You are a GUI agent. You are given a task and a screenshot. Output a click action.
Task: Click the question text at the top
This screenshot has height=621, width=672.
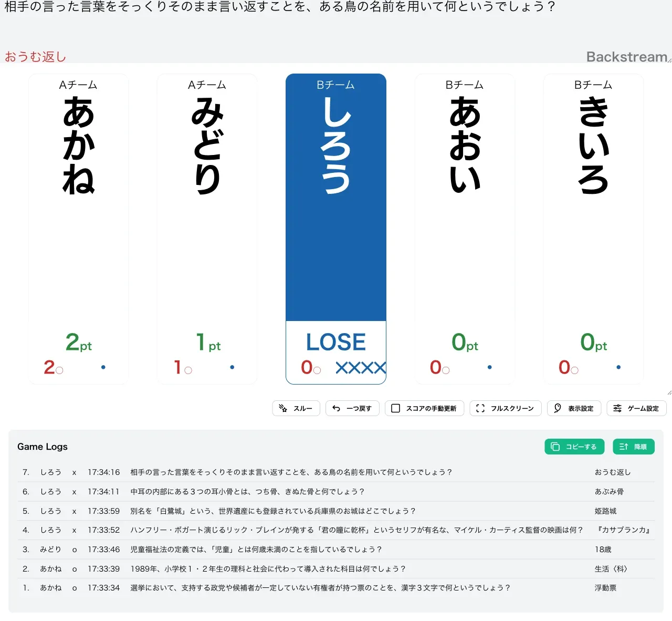pos(280,7)
